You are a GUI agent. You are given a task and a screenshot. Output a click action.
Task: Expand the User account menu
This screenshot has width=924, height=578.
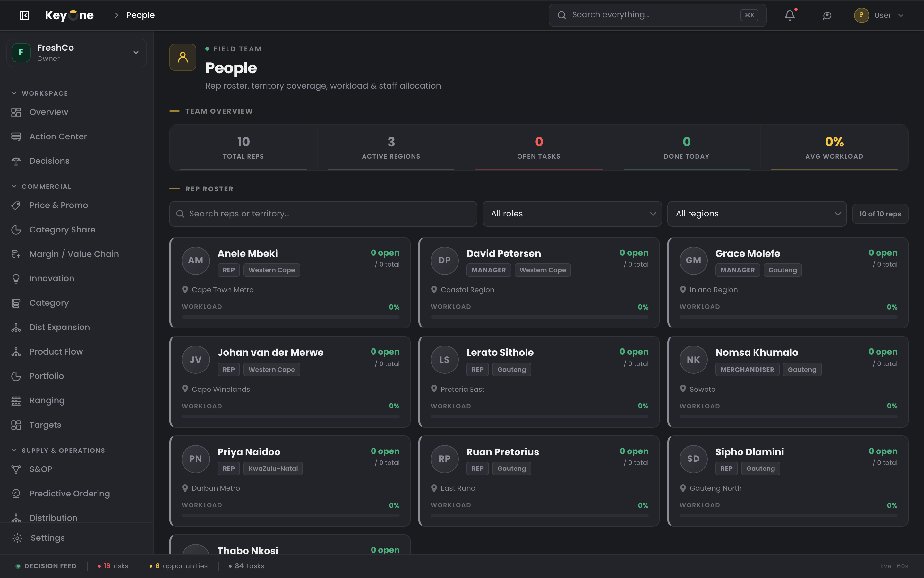coord(880,15)
